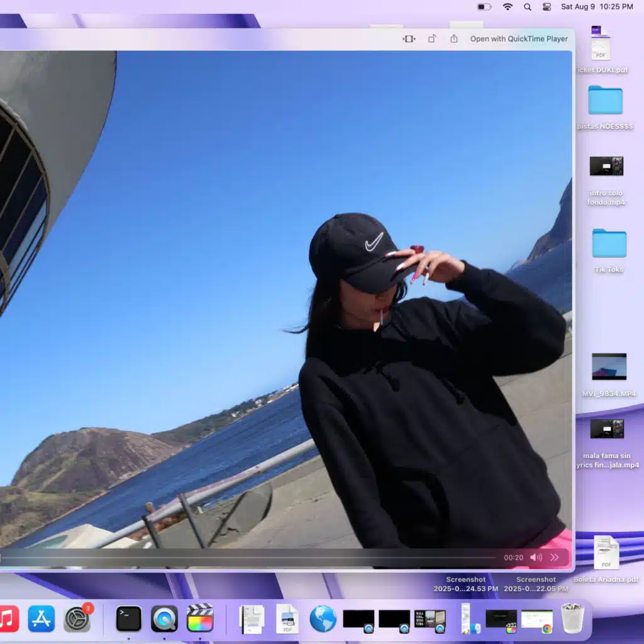The image size is (644, 644).
Task: Open the date and time in menu bar
Action: click(x=597, y=7)
